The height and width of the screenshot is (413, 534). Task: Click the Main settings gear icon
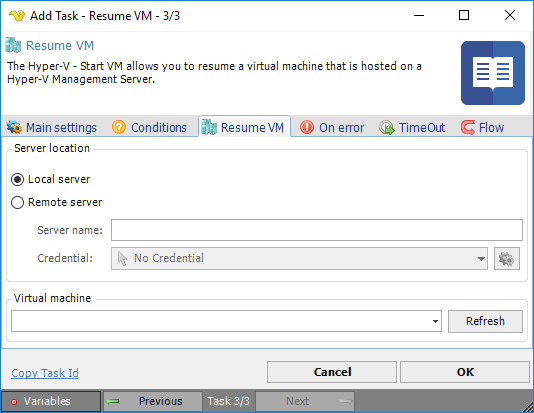[14, 127]
